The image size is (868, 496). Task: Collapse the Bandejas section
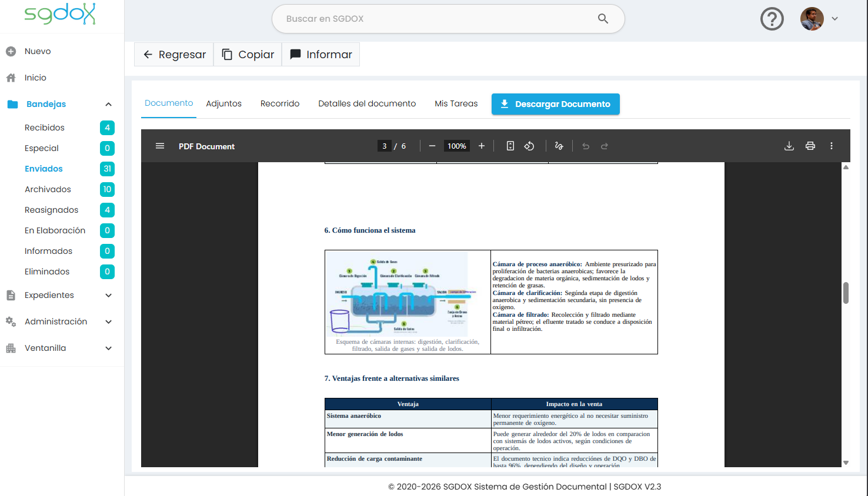108,104
